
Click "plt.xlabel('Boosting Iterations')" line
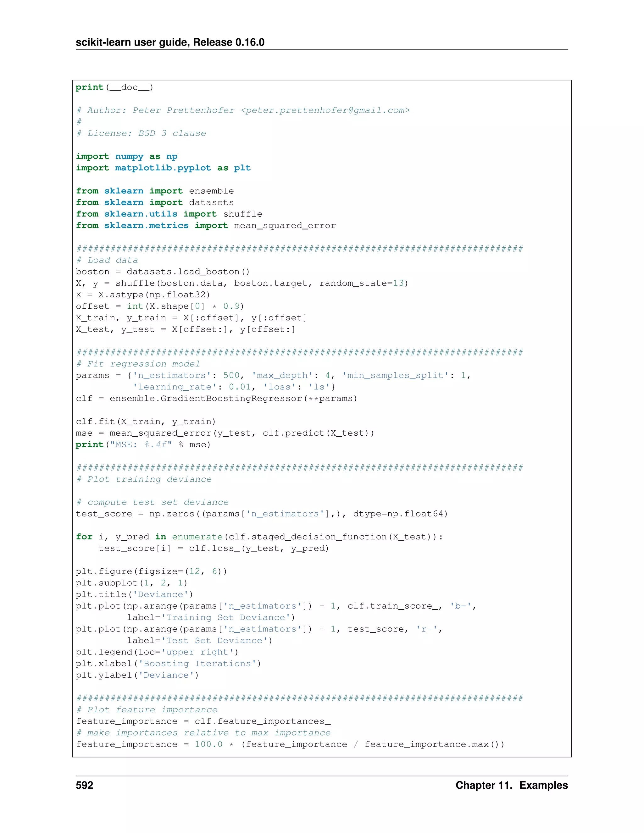tap(168, 663)
